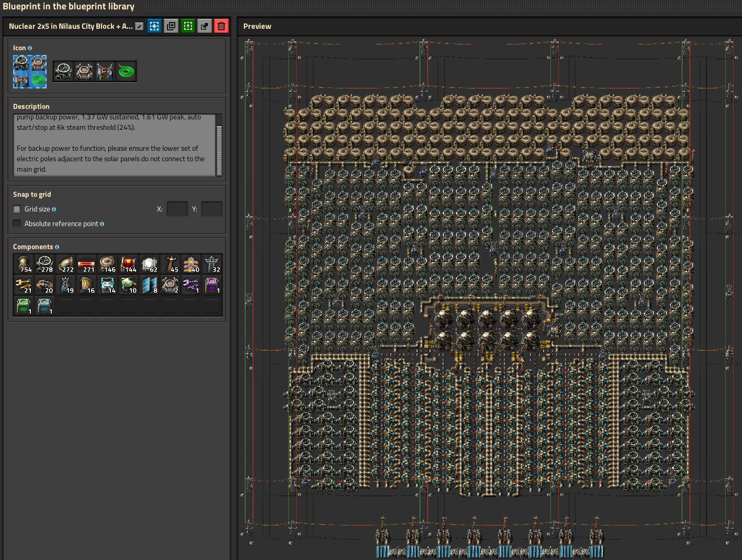
Task: Click the nuclear reactor cluster in preview
Action: pos(487,329)
